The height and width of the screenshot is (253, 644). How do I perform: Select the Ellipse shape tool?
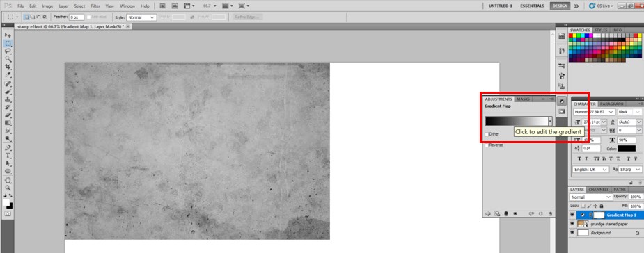click(8, 171)
